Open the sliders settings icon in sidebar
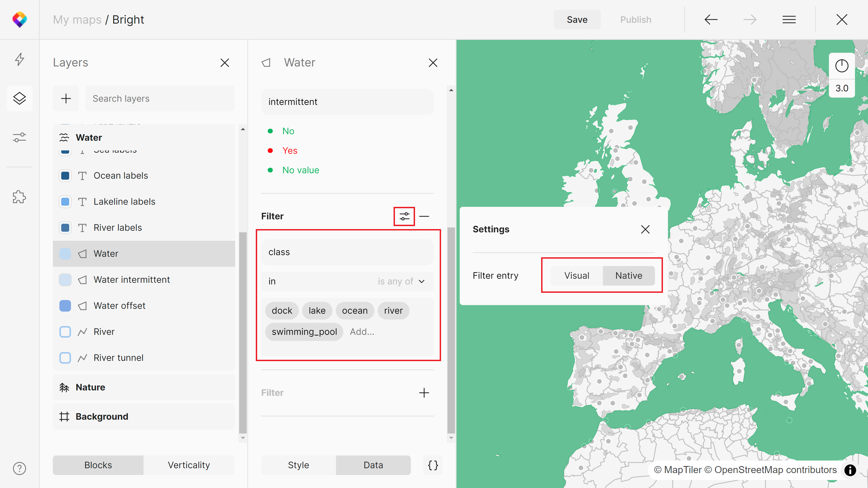Viewport: 868px width, 488px height. pos(20,137)
